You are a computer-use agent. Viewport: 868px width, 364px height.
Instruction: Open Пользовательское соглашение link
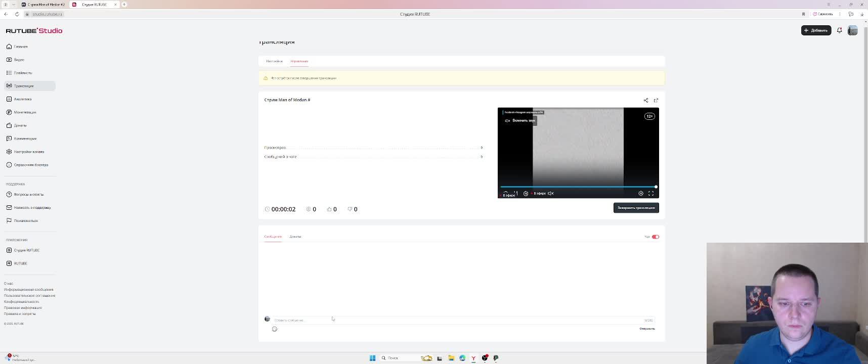tap(30, 296)
